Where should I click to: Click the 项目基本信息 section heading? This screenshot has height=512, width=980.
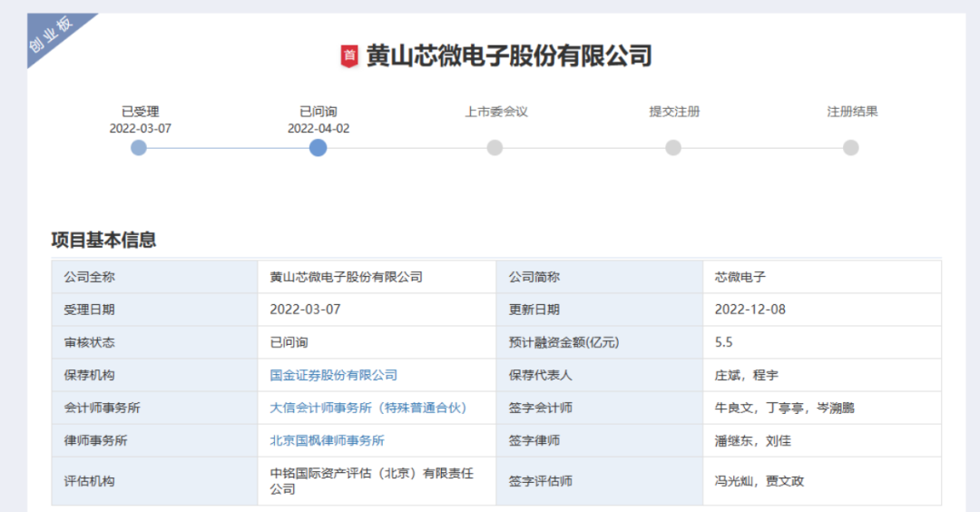pos(103,240)
